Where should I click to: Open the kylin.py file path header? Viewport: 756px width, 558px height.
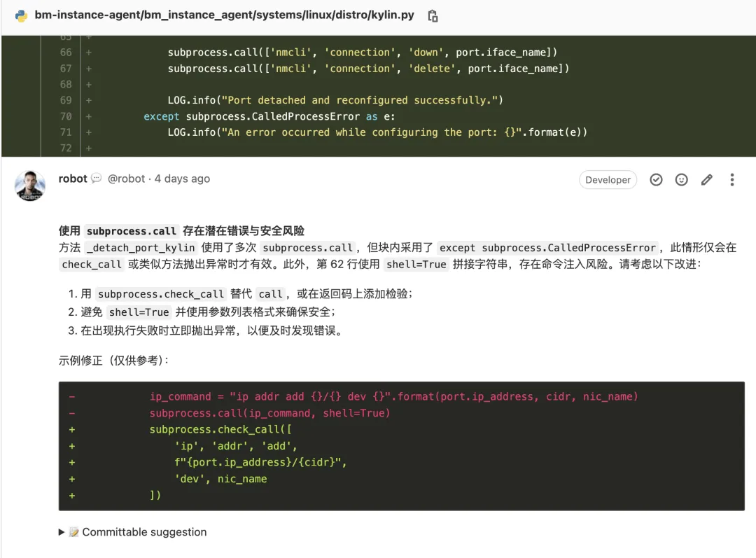224,15
